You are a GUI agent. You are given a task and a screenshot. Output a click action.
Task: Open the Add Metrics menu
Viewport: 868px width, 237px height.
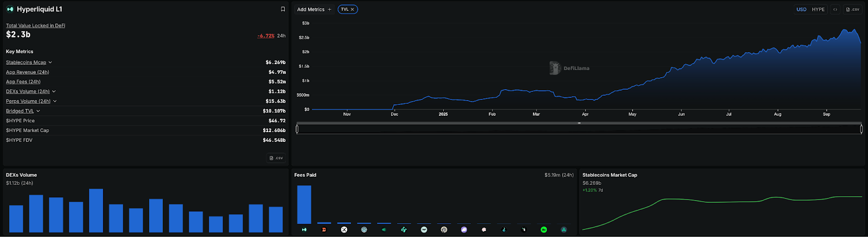pos(314,9)
